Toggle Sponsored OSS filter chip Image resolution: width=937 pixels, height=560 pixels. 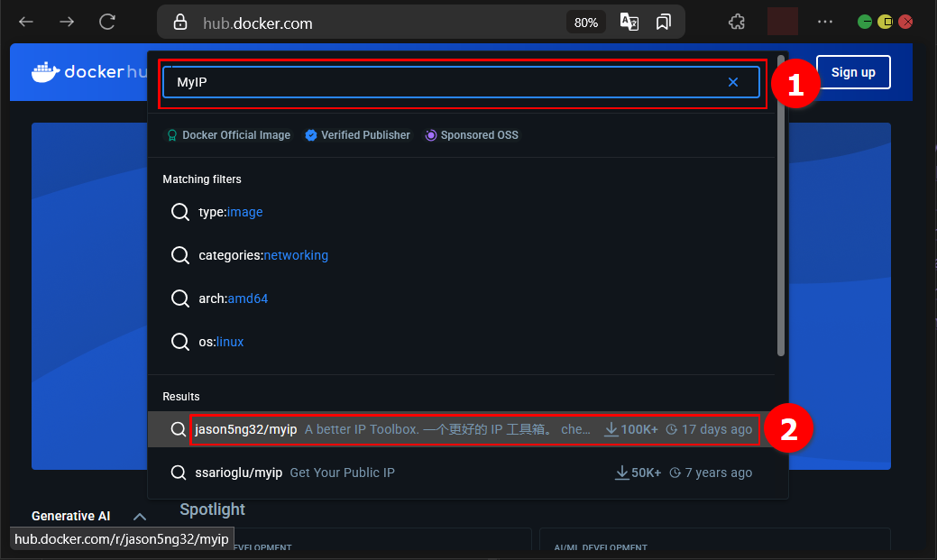[x=472, y=135]
